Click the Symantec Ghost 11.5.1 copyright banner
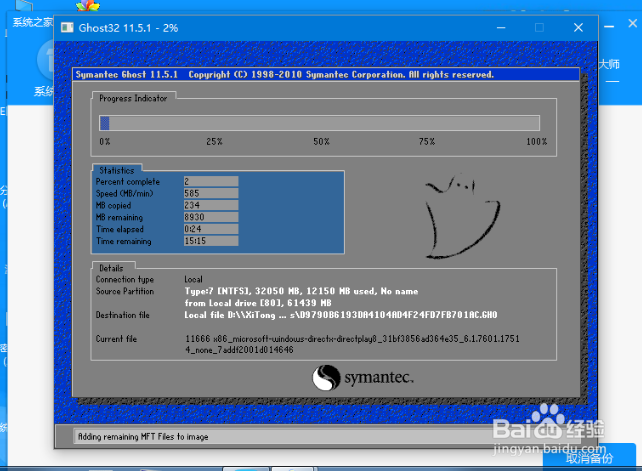642x471 pixels. coord(326,75)
